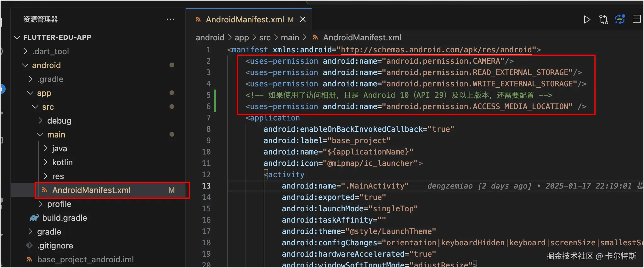Run the file with the play icon
Screen dimensions: 644x268
[587, 20]
